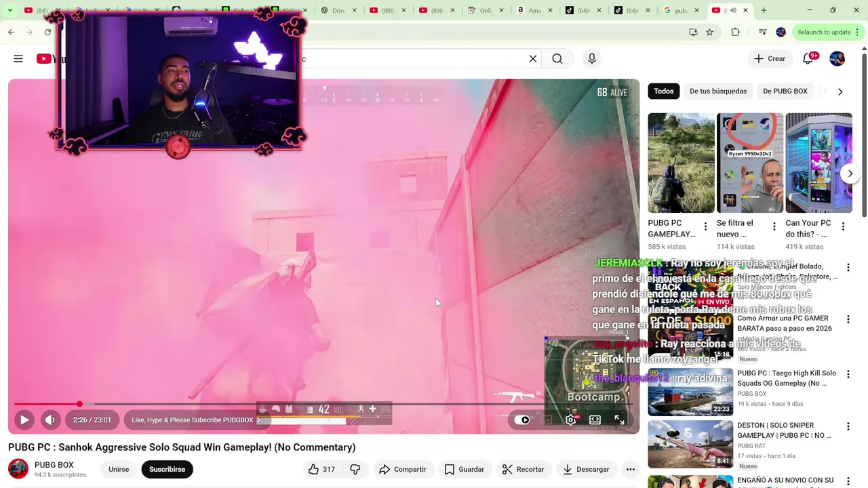This screenshot has height=488, width=868.
Task: Dislike the video
Action: [355, 469]
